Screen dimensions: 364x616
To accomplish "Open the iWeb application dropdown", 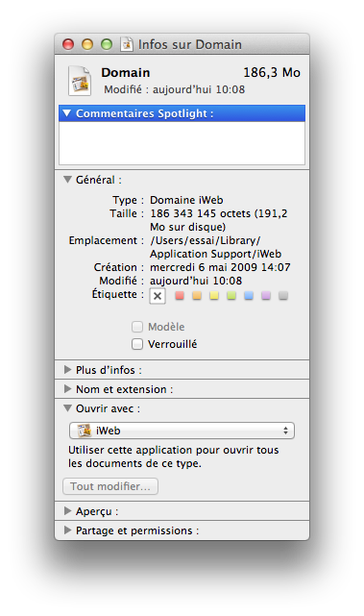I will [x=182, y=431].
